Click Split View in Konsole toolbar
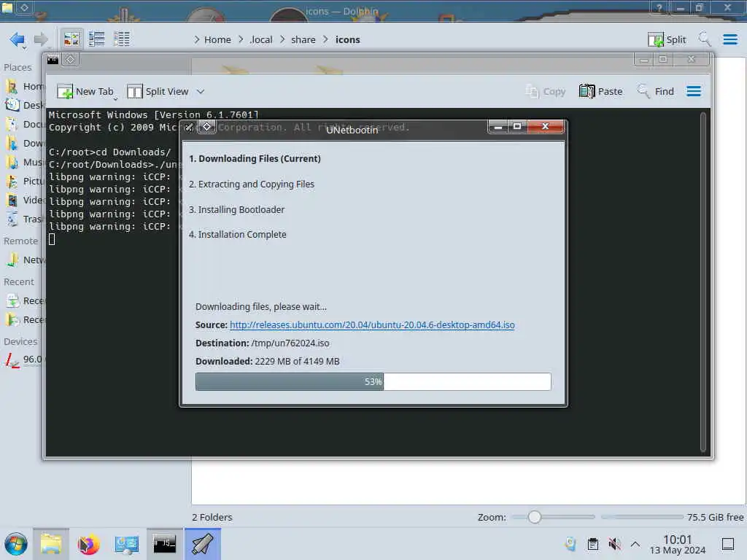This screenshot has height=560, width=747. coord(158,91)
